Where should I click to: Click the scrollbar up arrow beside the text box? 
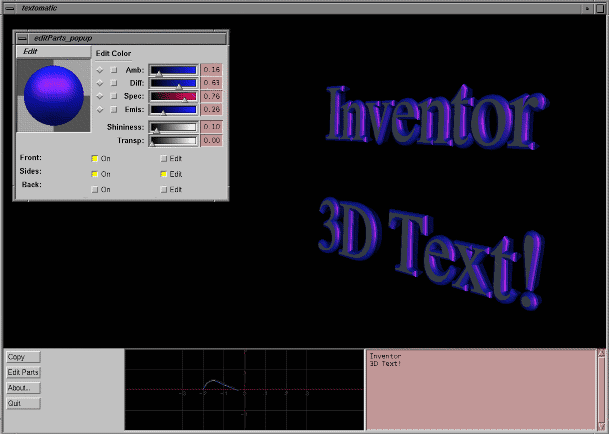click(x=600, y=354)
